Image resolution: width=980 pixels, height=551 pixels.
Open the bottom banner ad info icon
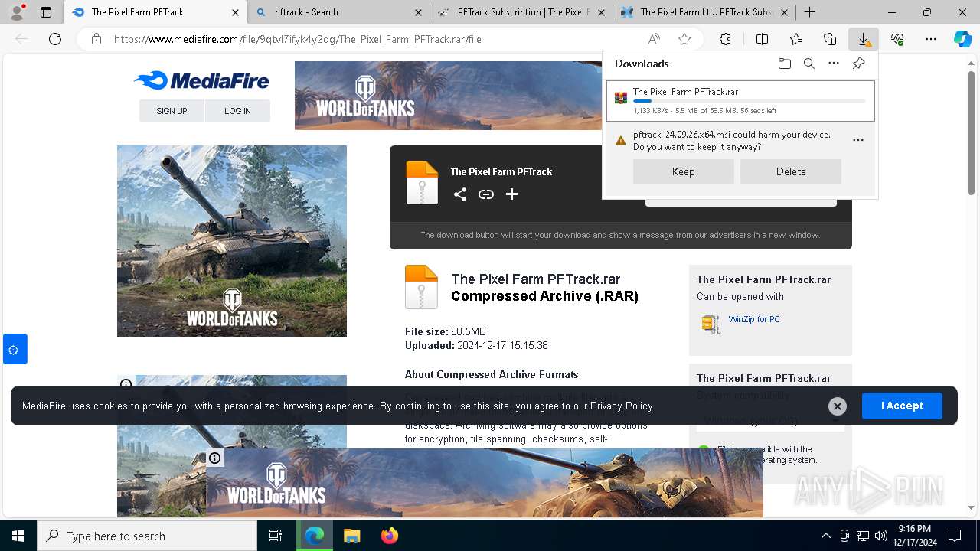[x=215, y=458]
